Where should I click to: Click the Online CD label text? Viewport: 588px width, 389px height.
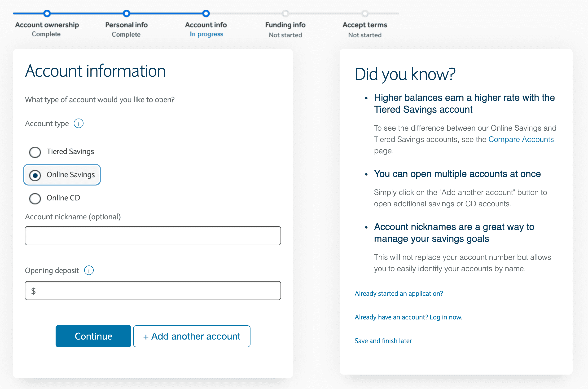tap(63, 198)
